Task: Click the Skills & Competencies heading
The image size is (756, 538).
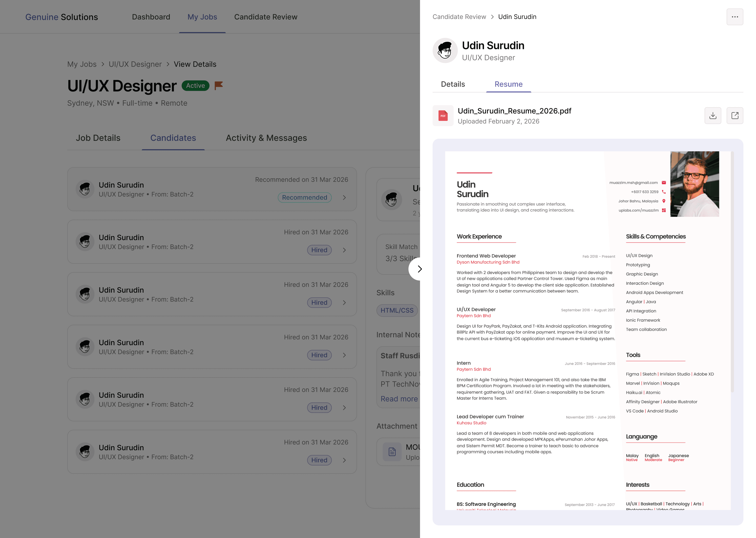Action: click(x=655, y=237)
